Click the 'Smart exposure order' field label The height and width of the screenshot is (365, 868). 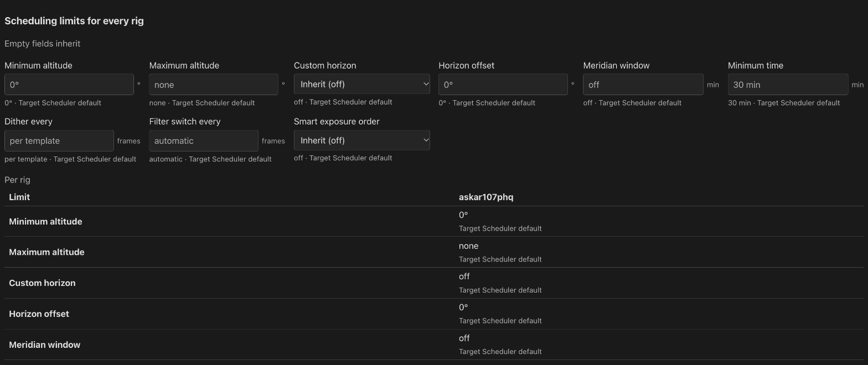point(337,121)
